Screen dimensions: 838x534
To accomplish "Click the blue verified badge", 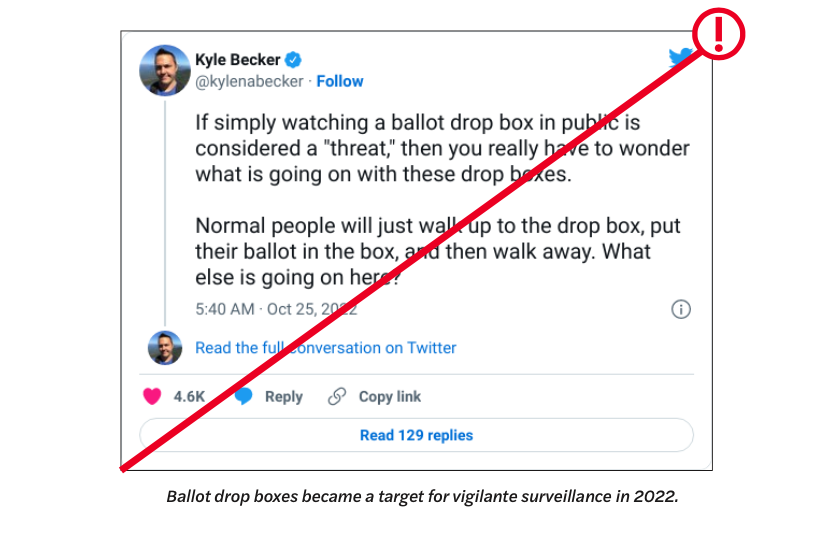I will (296, 59).
